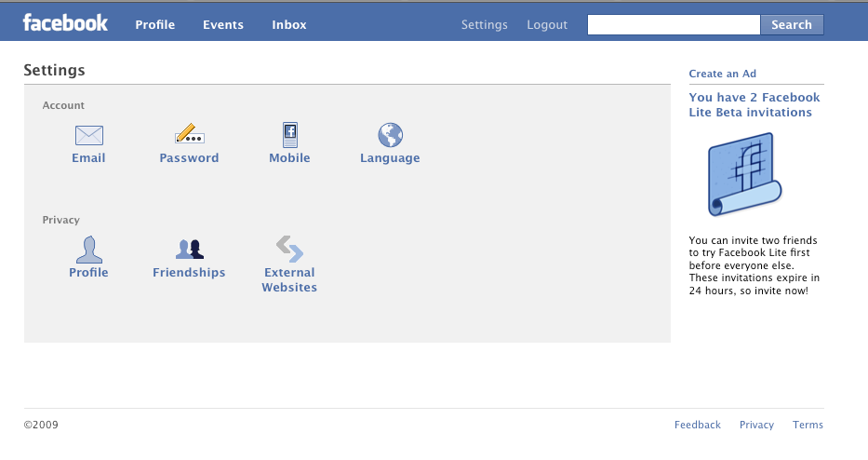This screenshot has height=460, width=868.
Task: Open the Mobile settings link
Action: 289,158
